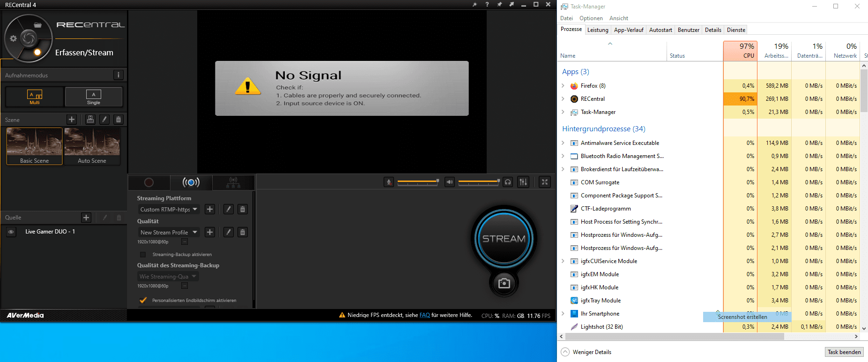Add a new quality stream profile
The image size is (868, 362).
[x=210, y=232]
